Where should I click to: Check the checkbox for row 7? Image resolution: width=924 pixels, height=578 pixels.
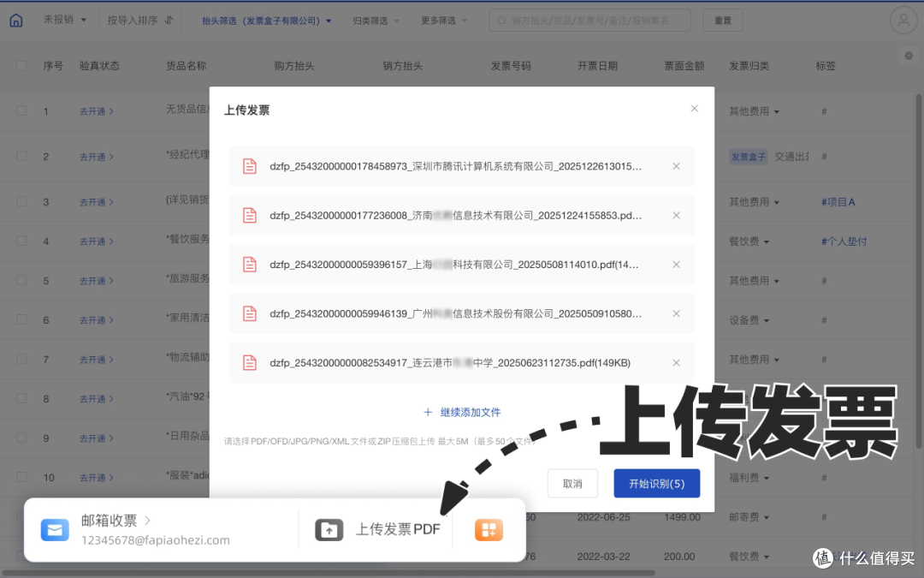coord(21,359)
